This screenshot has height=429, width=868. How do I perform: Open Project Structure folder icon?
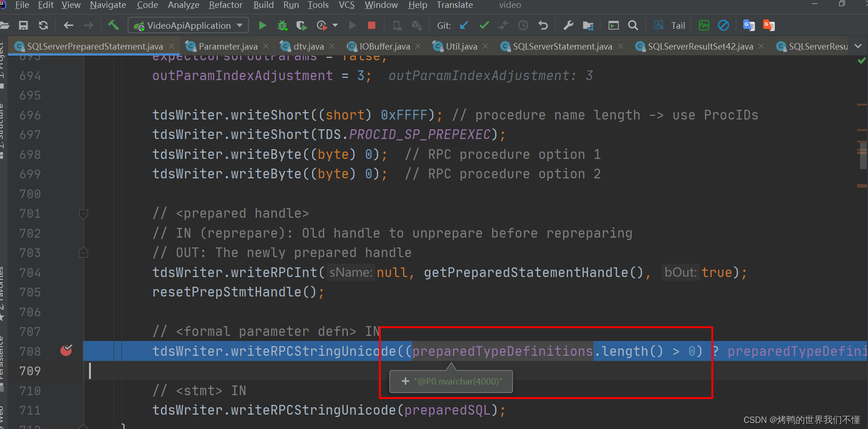pos(588,25)
